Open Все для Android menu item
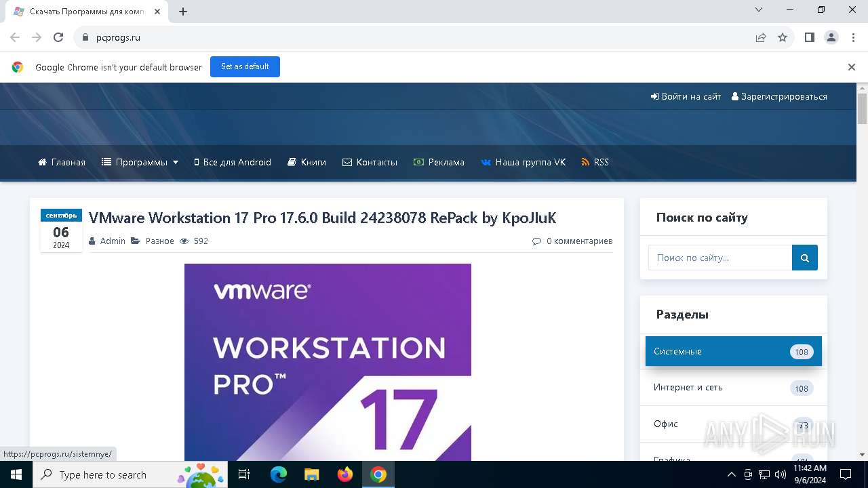The height and width of the screenshot is (488, 868). [x=233, y=162]
